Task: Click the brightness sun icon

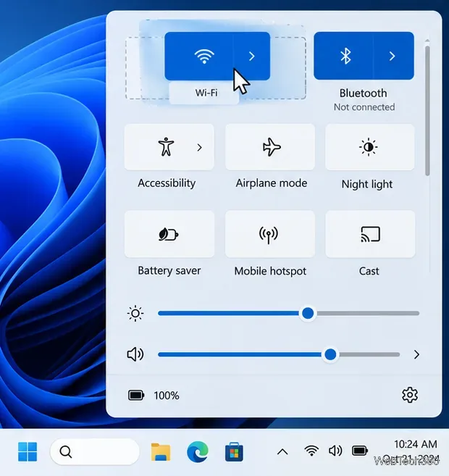Action: [x=135, y=313]
